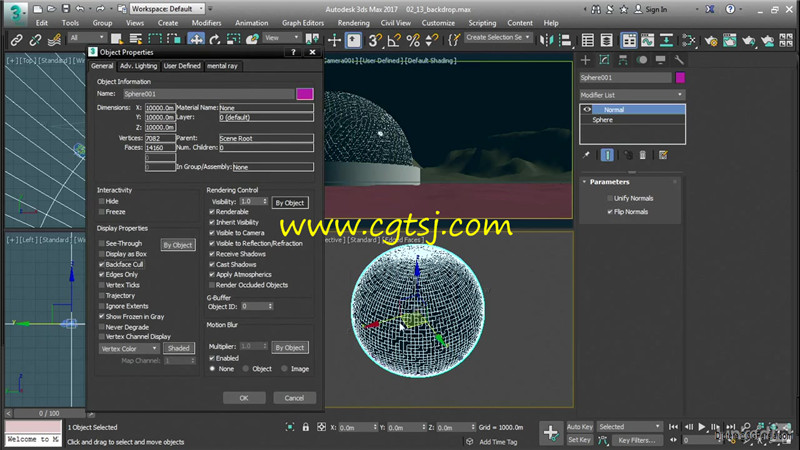Click the Save File icon
The height and width of the screenshot is (450, 800).
click(x=66, y=9)
